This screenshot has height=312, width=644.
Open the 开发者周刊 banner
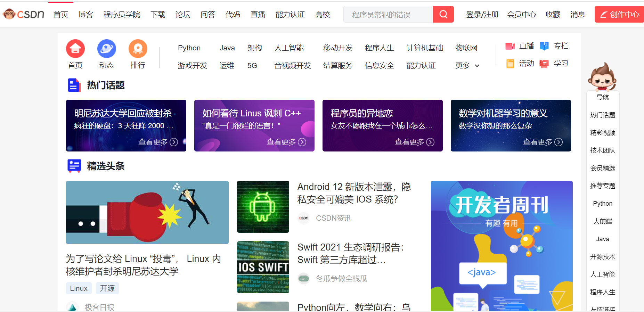tap(502, 246)
